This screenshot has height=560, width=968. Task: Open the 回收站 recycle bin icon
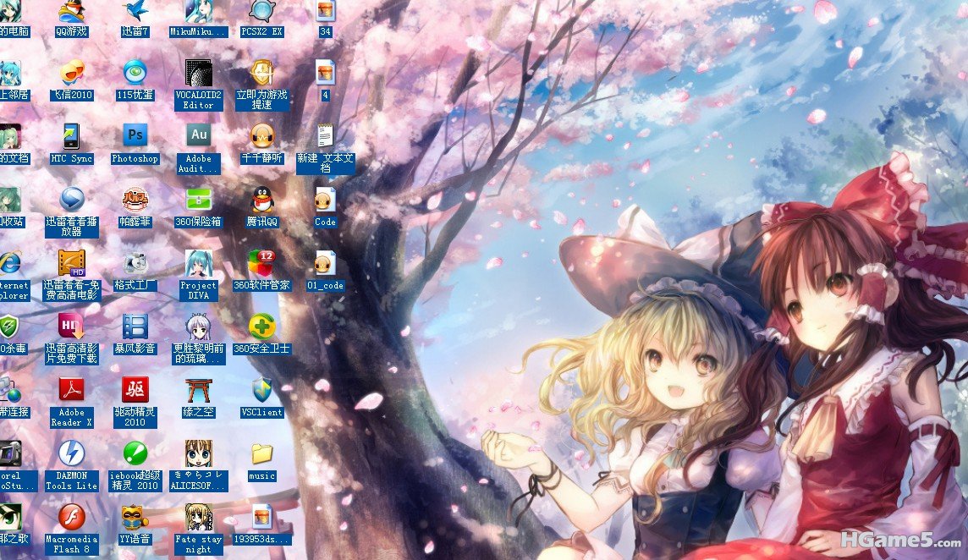[10, 200]
